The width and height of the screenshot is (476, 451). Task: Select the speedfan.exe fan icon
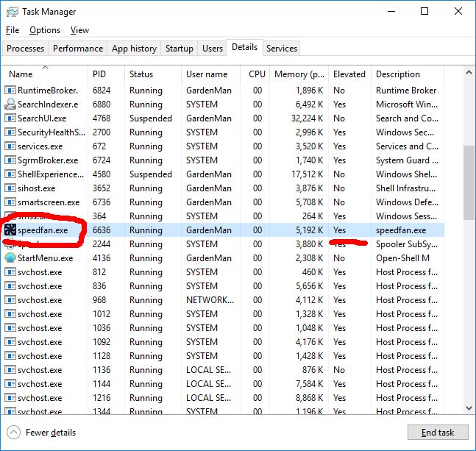pos(10,230)
